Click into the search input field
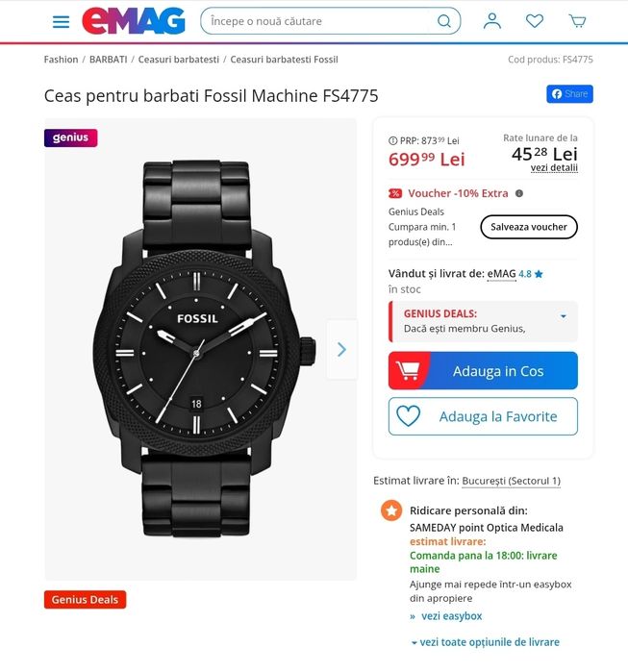Screen dimensions: 628x672 pos(317,21)
